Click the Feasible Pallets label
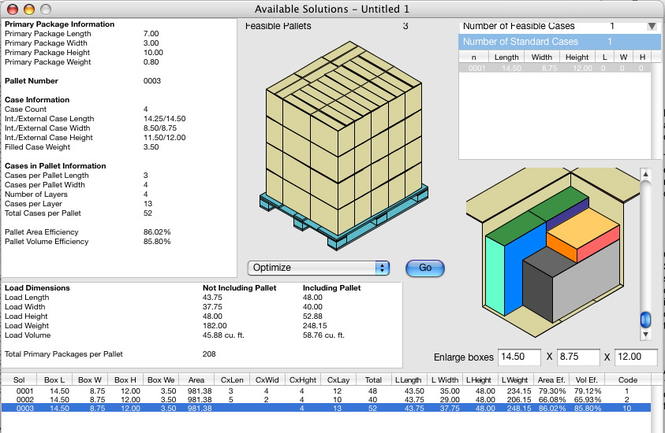Image resolution: width=665 pixels, height=433 pixels. pos(278,26)
